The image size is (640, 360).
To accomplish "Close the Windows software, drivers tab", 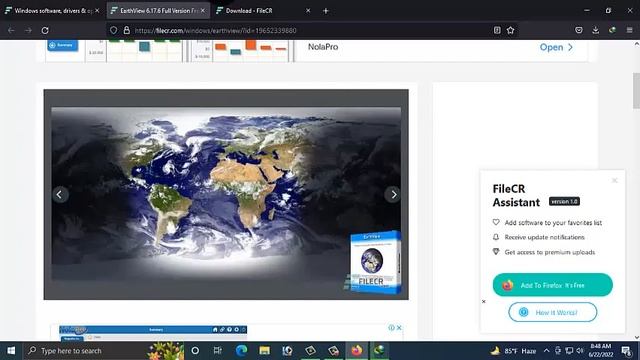I will pos(97,11).
